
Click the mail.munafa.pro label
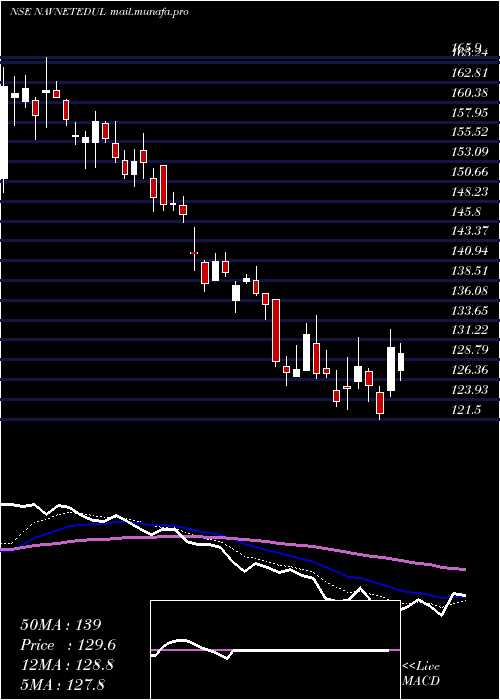coord(149,12)
